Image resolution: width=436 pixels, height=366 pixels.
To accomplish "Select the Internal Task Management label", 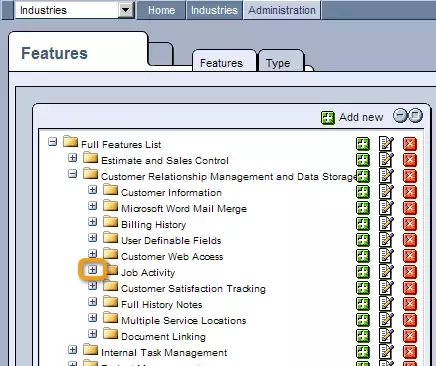I will tap(164, 352).
